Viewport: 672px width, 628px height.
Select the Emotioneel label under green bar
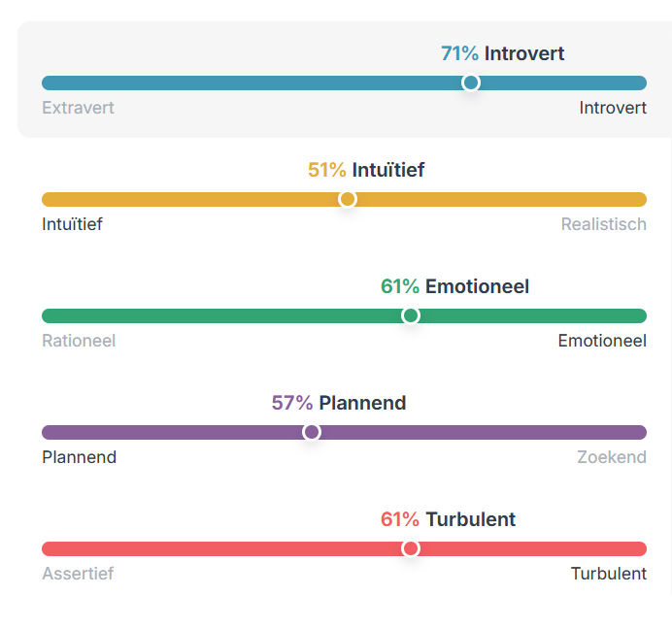[x=602, y=341]
